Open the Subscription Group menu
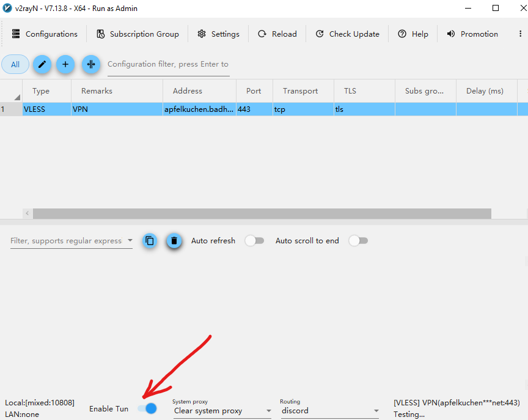528x420 pixels. (137, 34)
